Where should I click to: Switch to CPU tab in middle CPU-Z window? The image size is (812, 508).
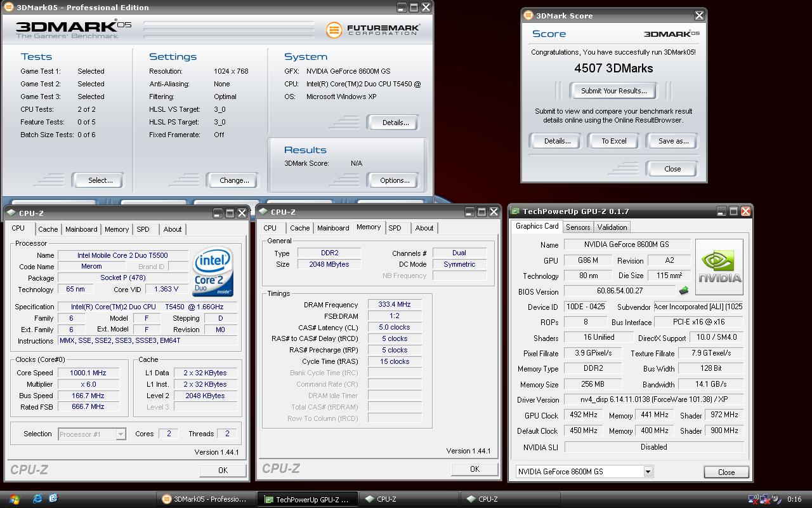coord(270,228)
